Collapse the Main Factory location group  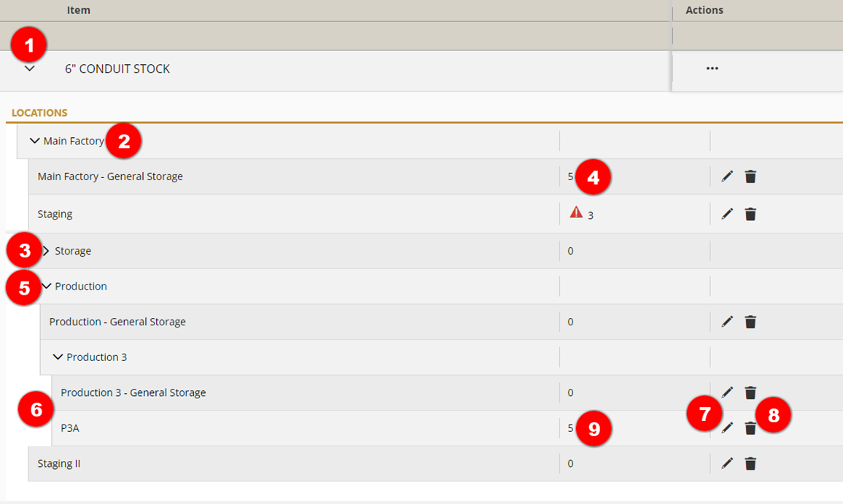[34, 141]
